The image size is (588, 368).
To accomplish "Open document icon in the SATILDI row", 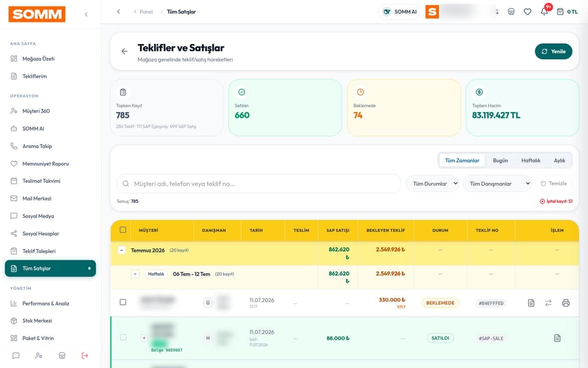I will 557,338.
